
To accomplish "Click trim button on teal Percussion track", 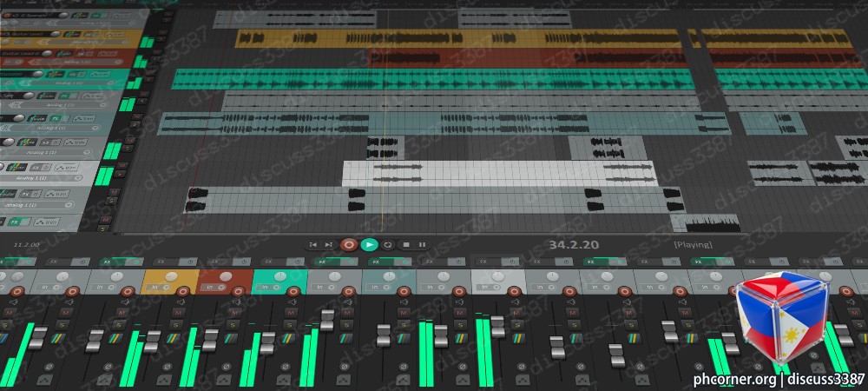I will click(x=100, y=74).
